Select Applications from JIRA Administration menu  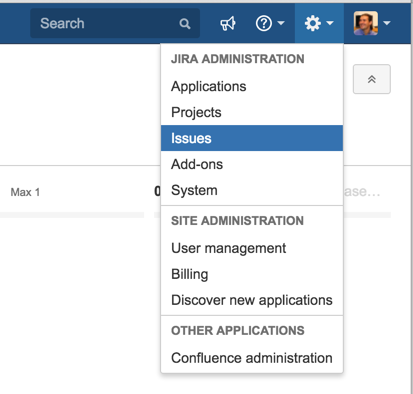[x=252, y=86]
